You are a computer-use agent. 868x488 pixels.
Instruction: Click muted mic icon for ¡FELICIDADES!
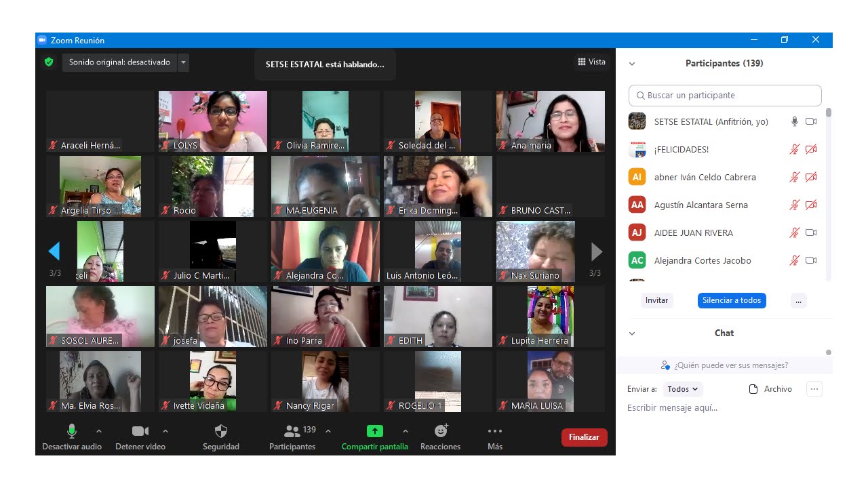coord(795,150)
